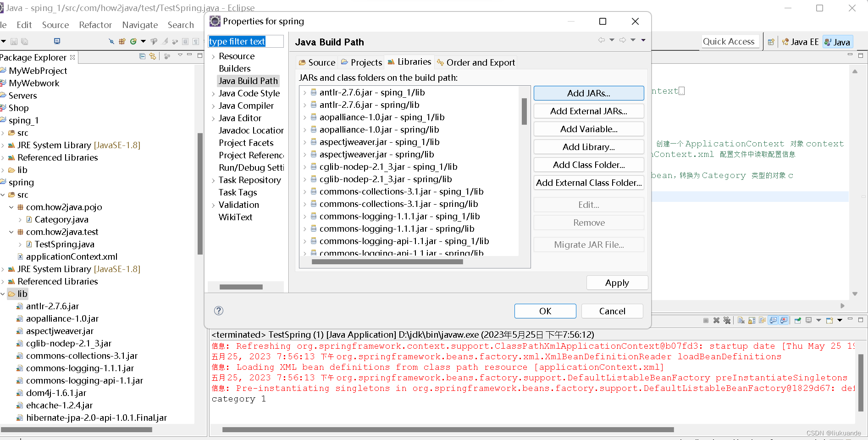Click the JAR list vertical scrollbar thumb
Viewport: 868px width, 440px height.
[524, 111]
